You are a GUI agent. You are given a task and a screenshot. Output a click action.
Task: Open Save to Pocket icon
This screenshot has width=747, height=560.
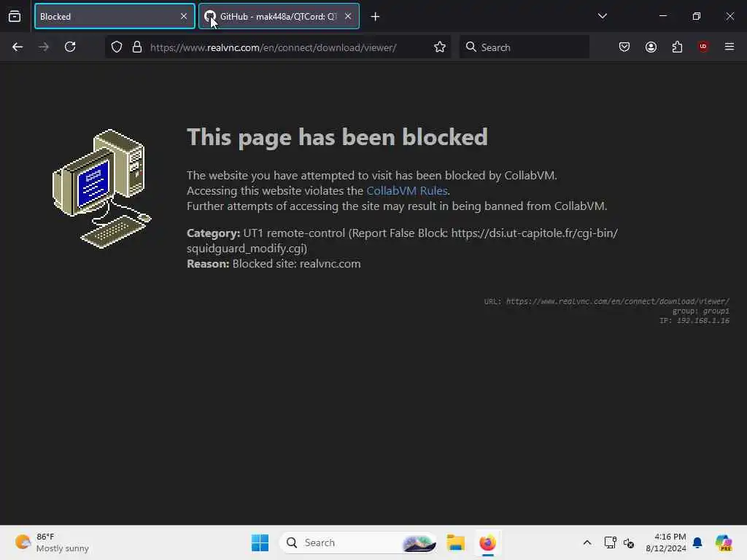(x=624, y=47)
